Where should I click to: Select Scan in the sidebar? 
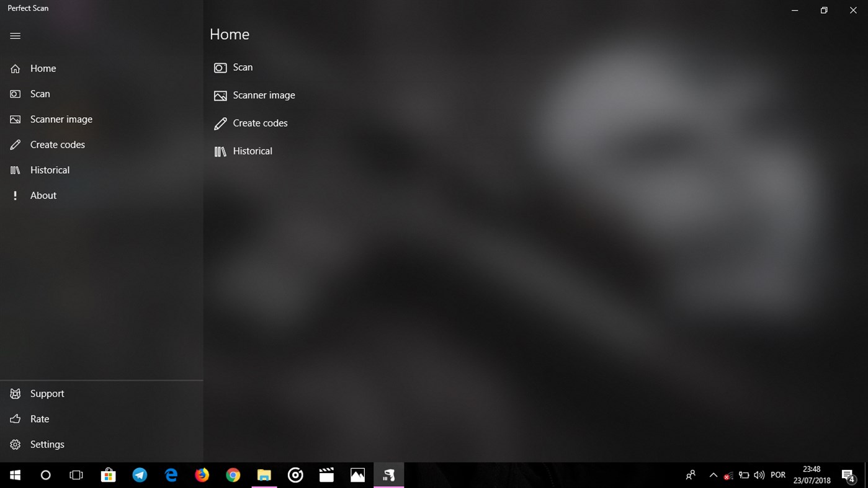pos(102,94)
